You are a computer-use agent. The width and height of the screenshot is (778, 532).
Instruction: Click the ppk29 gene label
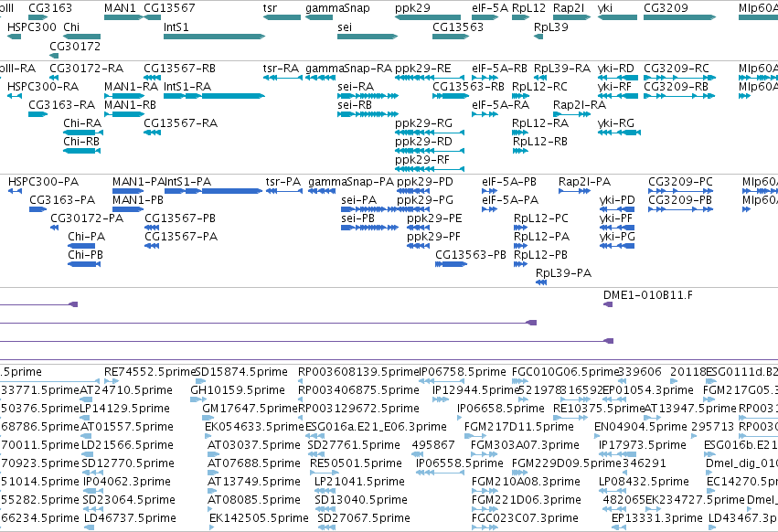coord(413,8)
